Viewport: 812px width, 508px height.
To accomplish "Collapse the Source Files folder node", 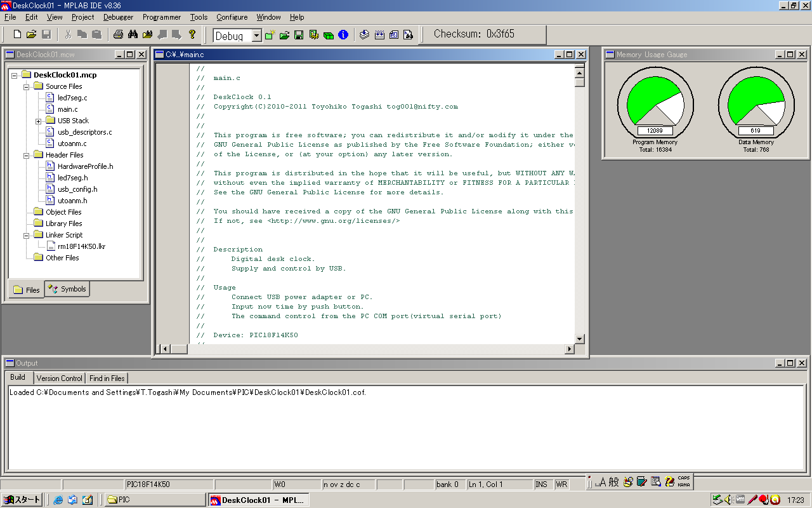I will pos(27,86).
